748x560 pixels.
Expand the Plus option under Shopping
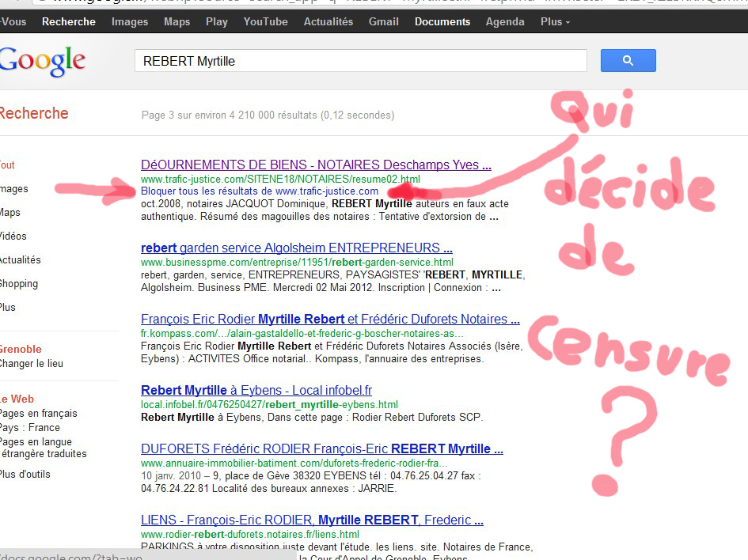click(x=8, y=307)
